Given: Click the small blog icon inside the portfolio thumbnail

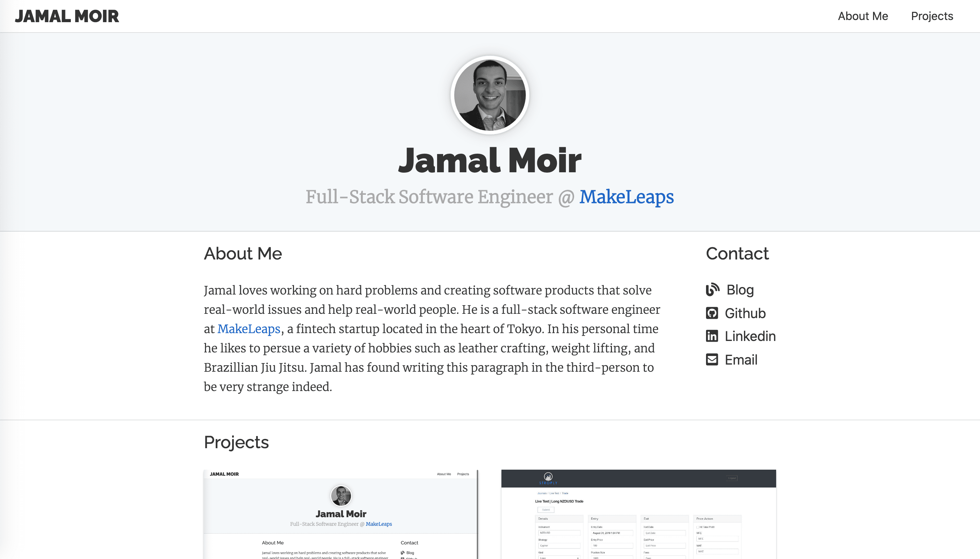Looking at the screenshot, I should click(403, 553).
